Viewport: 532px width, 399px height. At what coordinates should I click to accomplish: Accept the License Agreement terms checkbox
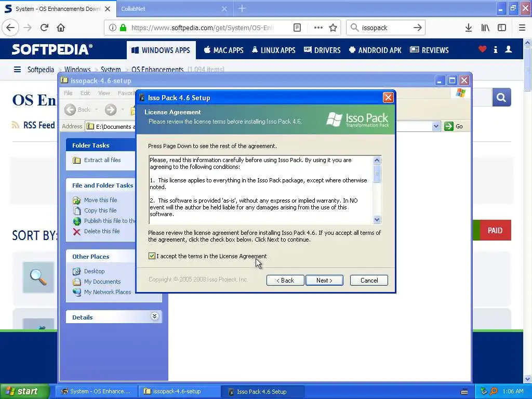pyautogui.click(x=152, y=256)
